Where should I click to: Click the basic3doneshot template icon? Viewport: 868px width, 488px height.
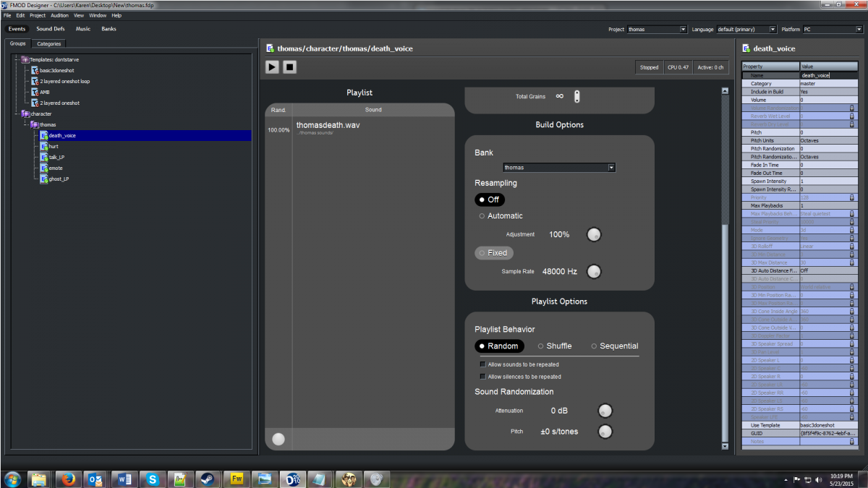click(35, 71)
